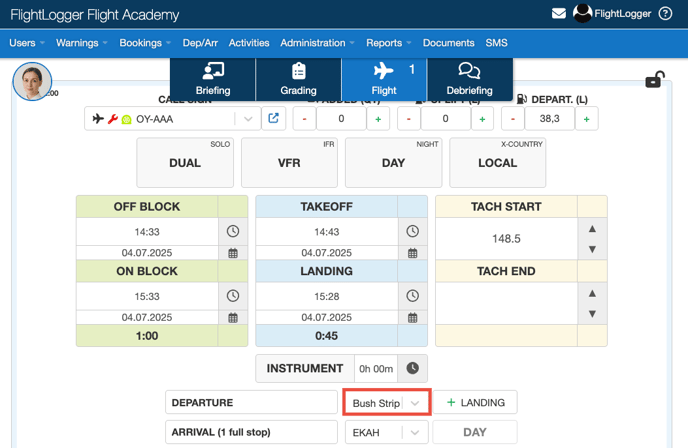The height and width of the screenshot is (448, 688).
Task: Toggle the unlock padlock icon
Action: coord(655,79)
